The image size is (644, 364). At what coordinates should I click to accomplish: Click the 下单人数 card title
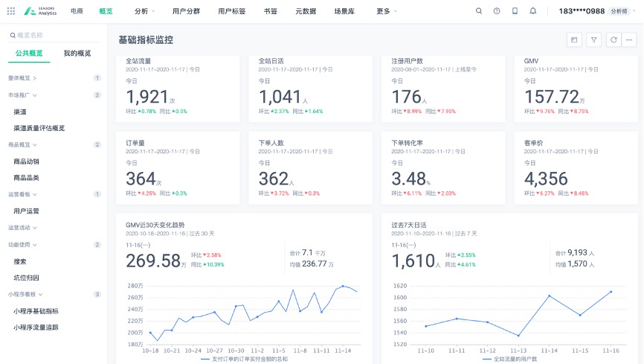click(x=271, y=143)
